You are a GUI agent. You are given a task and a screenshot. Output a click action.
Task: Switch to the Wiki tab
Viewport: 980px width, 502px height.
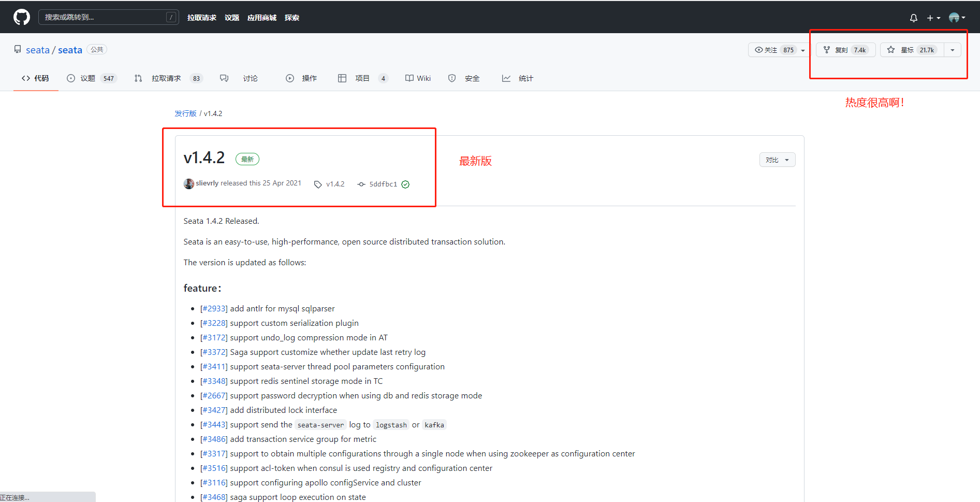point(418,78)
